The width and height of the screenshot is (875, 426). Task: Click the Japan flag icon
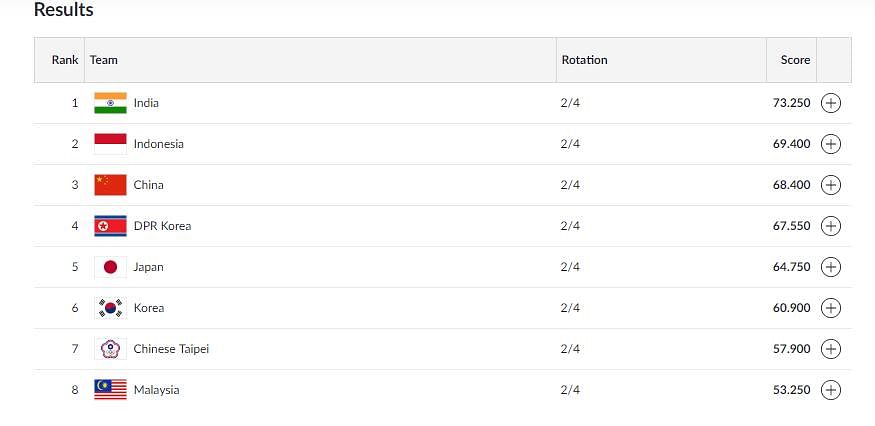click(x=110, y=267)
